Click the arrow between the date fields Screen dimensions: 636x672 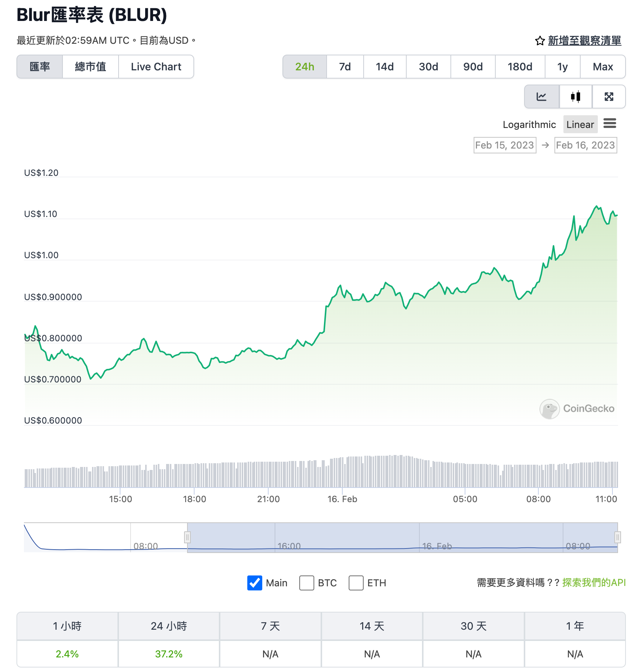coord(544,145)
